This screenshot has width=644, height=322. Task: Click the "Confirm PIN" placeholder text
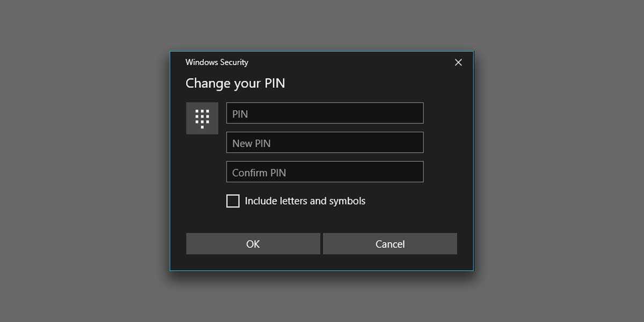[259, 173]
